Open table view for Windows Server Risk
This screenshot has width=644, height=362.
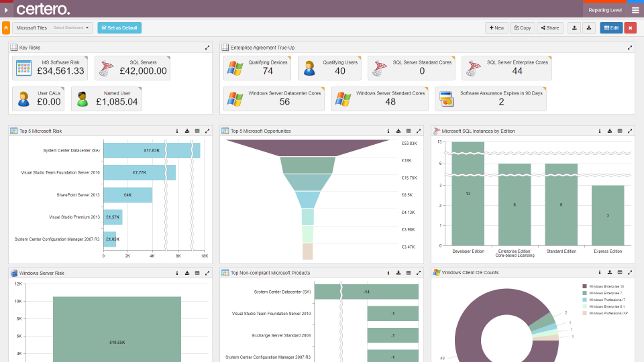tap(197, 273)
